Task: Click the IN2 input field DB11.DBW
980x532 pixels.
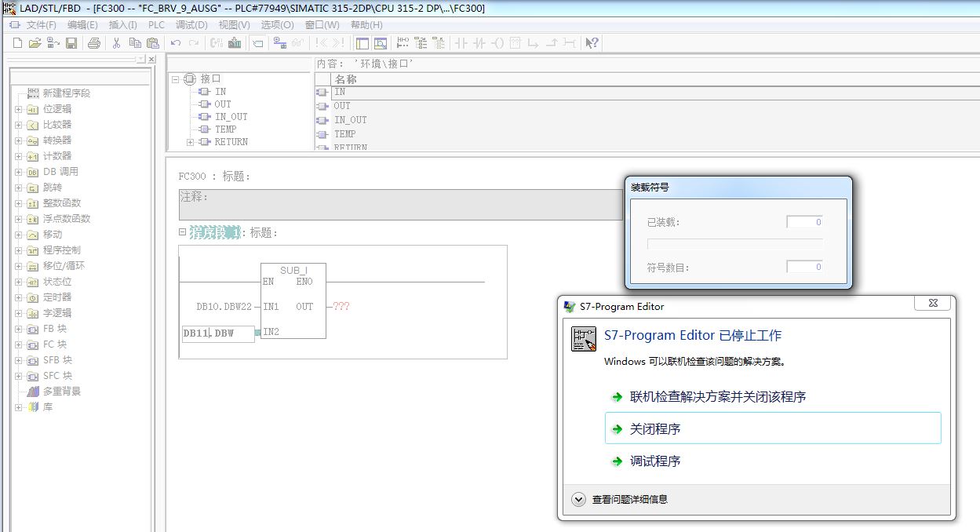Action: coord(217,333)
